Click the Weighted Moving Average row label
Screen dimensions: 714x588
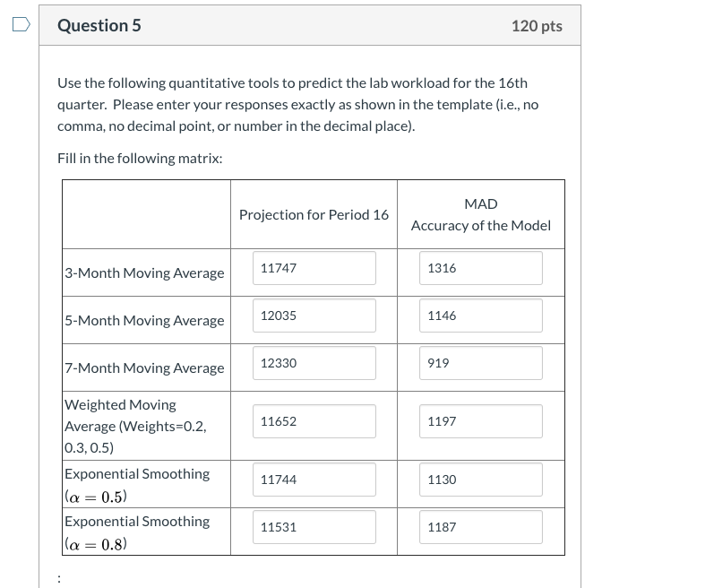(135, 426)
